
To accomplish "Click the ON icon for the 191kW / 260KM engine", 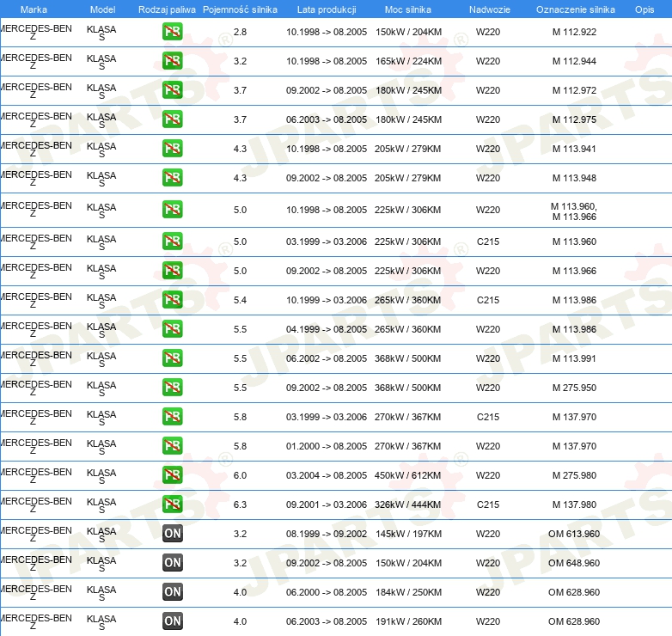I will pyautogui.click(x=173, y=621).
